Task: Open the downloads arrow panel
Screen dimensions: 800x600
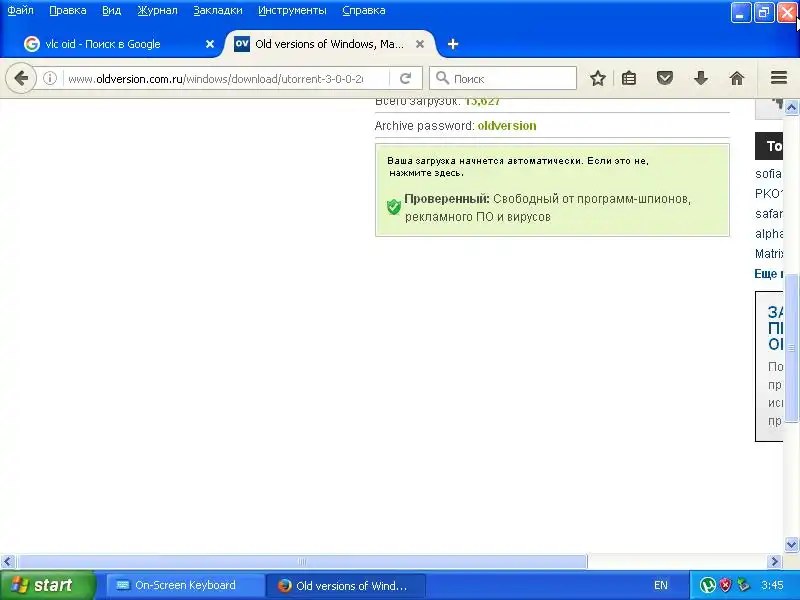Action: [701, 78]
